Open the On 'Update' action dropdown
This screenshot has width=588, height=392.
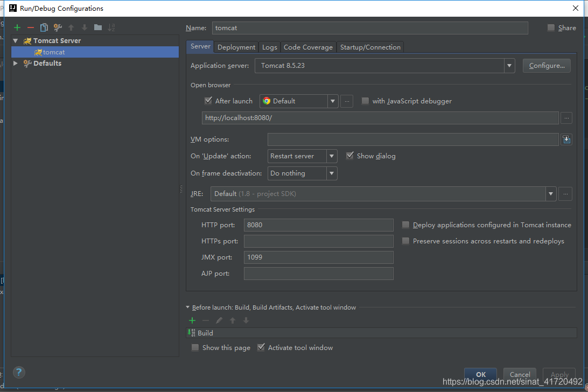click(332, 156)
